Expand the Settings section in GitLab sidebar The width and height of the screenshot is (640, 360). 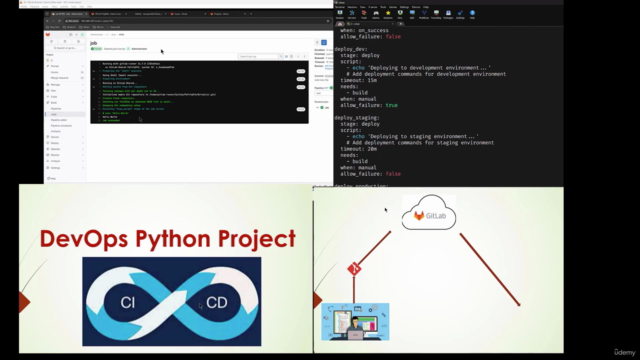65,168
